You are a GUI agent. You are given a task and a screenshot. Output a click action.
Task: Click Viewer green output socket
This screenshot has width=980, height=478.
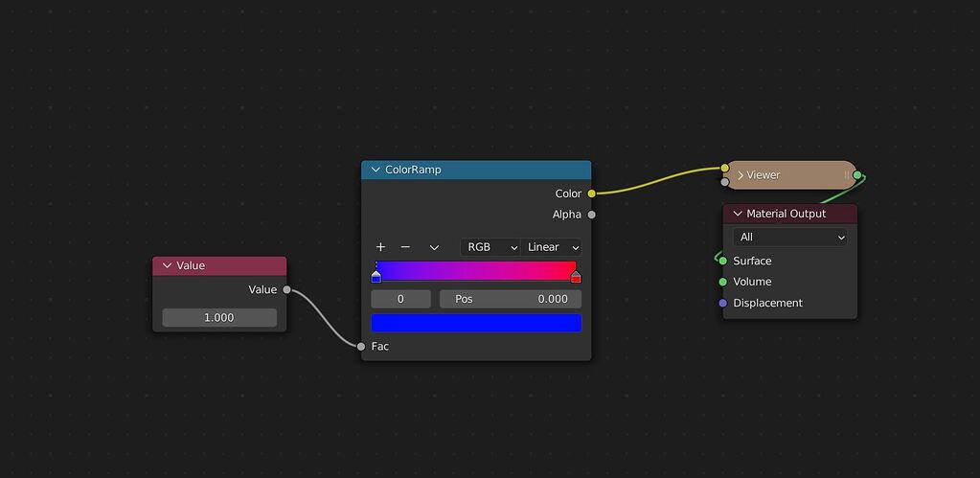tap(856, 175)
